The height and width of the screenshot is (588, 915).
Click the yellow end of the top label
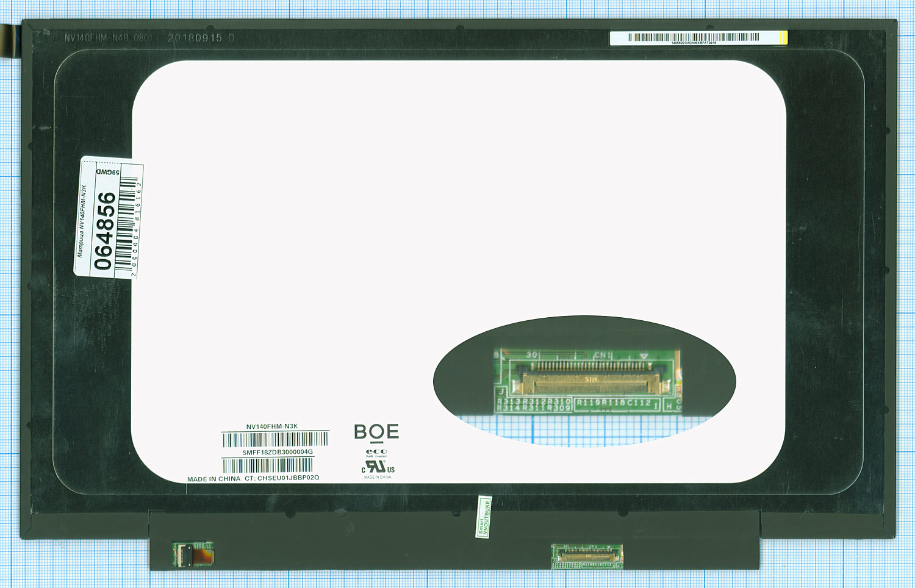pos(784,38)
